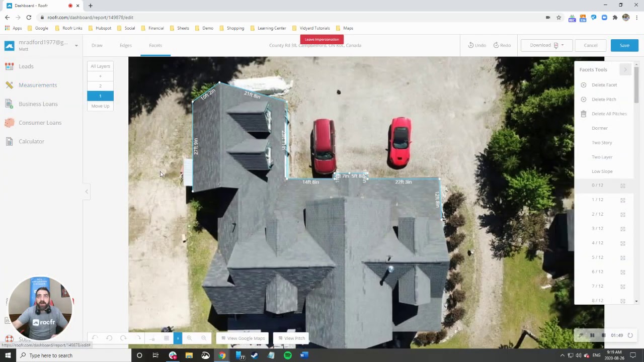This screenshot has width=644, height=362.
Task: Restart the recording with circular arrow
Action: 630,335
